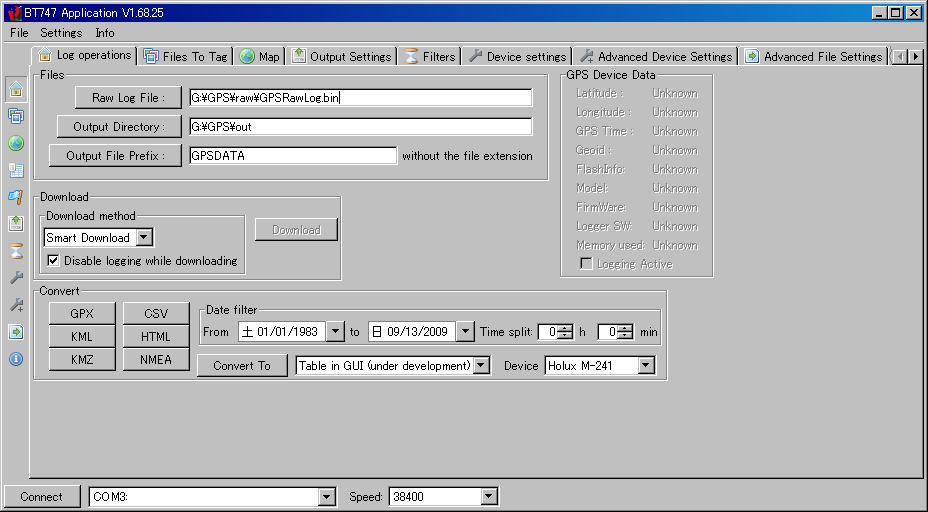This screenshot has height=512, width=928.
Task: Click the blue Info icon in sidebar
Action: 16,359
